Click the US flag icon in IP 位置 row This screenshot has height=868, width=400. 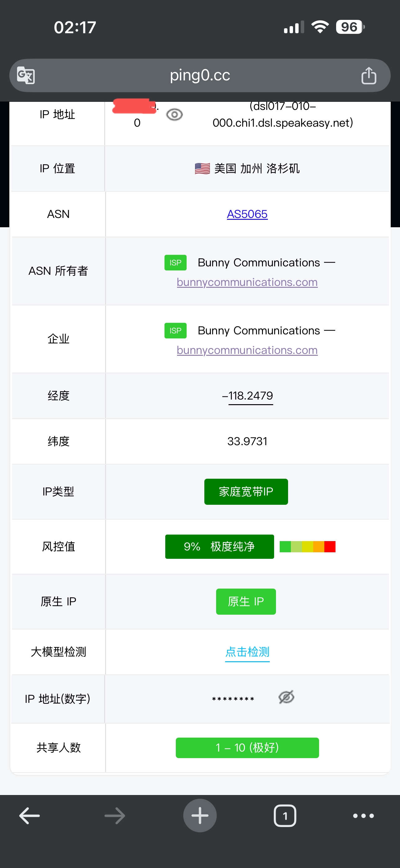pyautogui.click(x=202, y=169)
